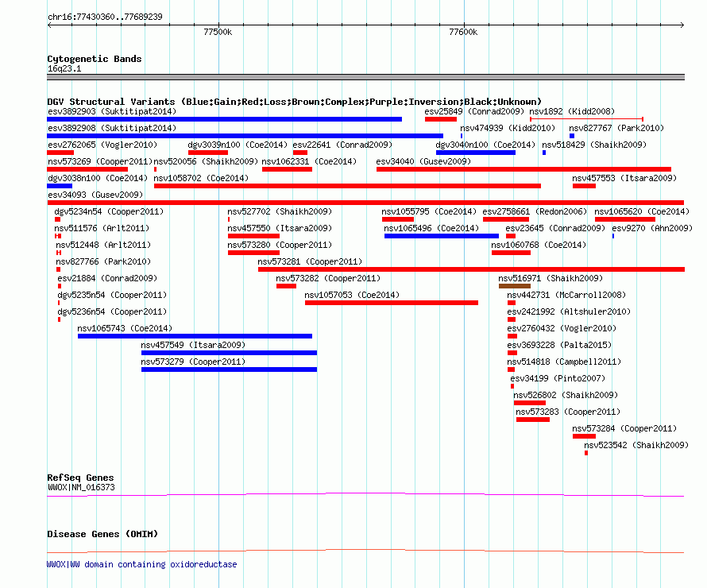
Task: Click the 77600k ruler mark
Action: pos(463,32)
